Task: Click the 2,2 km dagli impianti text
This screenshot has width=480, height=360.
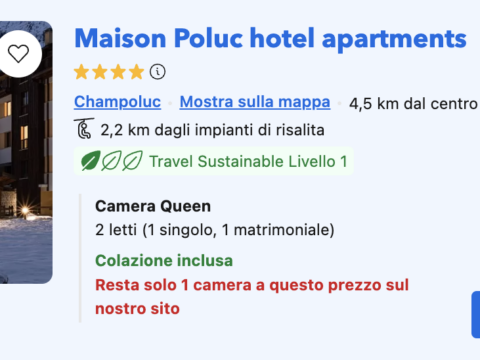Action: (212, 130)
